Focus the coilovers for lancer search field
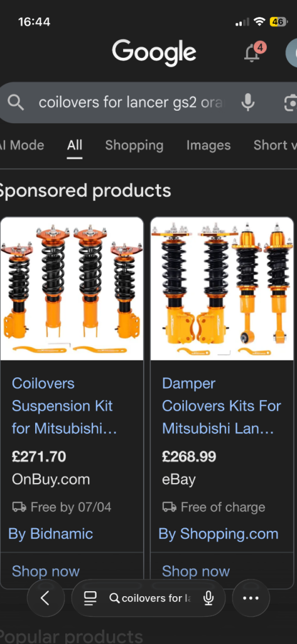This screenshot has height=644, width=297. tap(132, 103)
